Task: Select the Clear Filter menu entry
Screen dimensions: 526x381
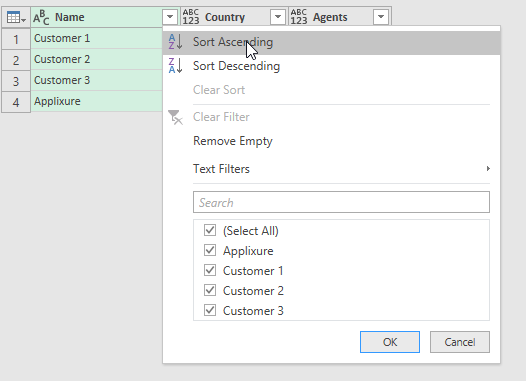Action: (x=331, y=117)
